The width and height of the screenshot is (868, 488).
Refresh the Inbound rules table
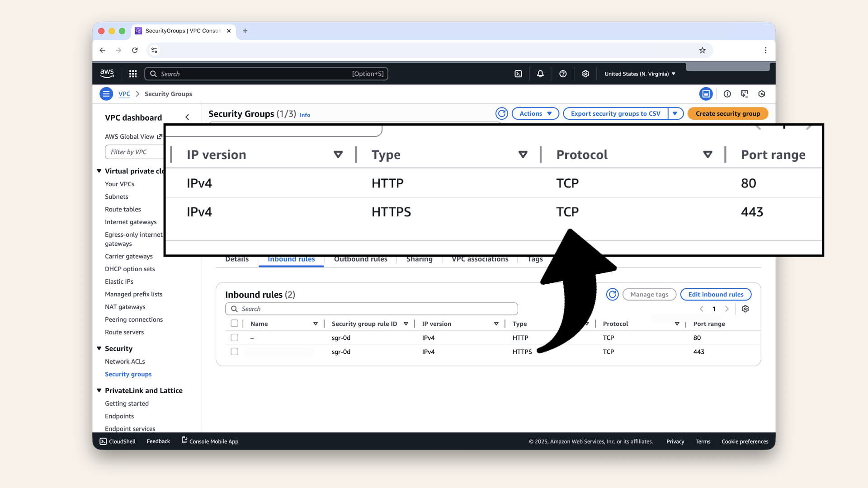[613, 294]
